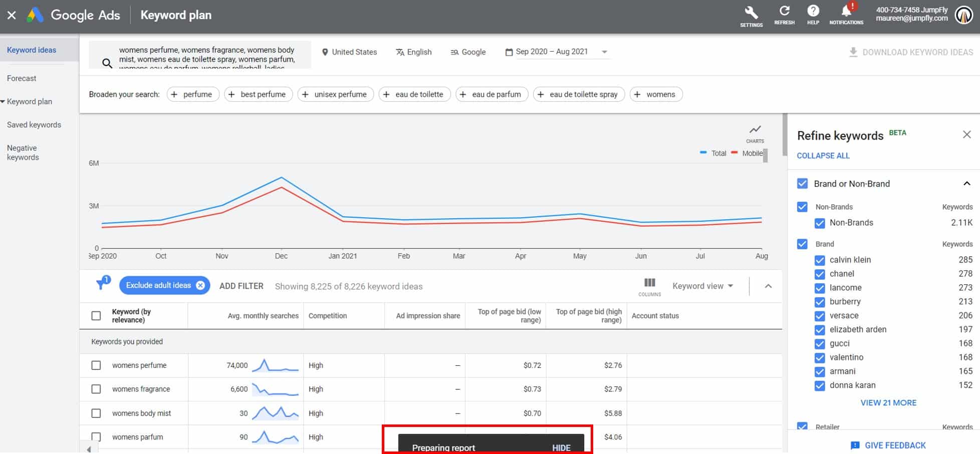Click 'womens parfum' keyword text
The height and width of the screenshot is (454, 980).
click(x=138, y=437)
